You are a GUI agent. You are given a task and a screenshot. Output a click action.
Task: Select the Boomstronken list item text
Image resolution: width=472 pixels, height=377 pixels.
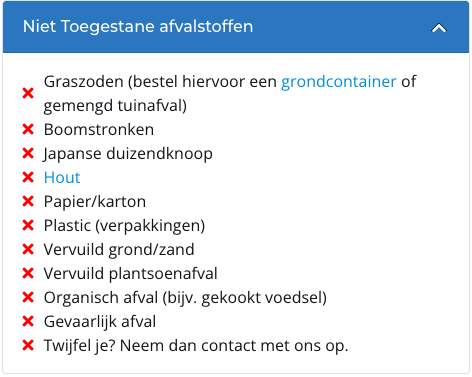click(99, 129)
